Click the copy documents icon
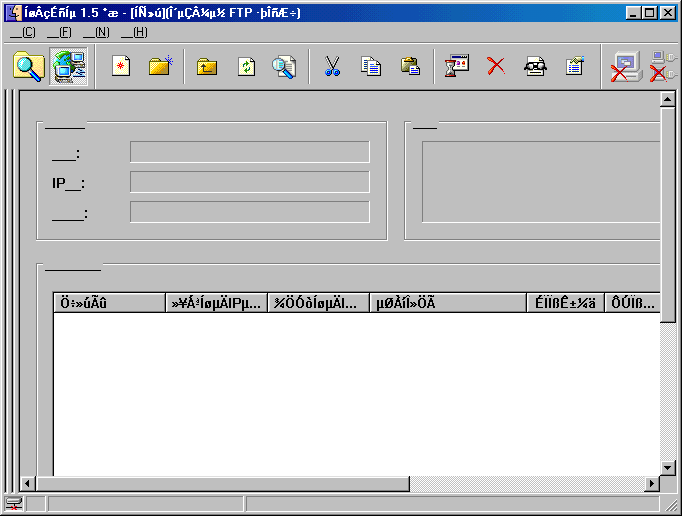Viewport: 682px width, 516px height. pos(371,67)
